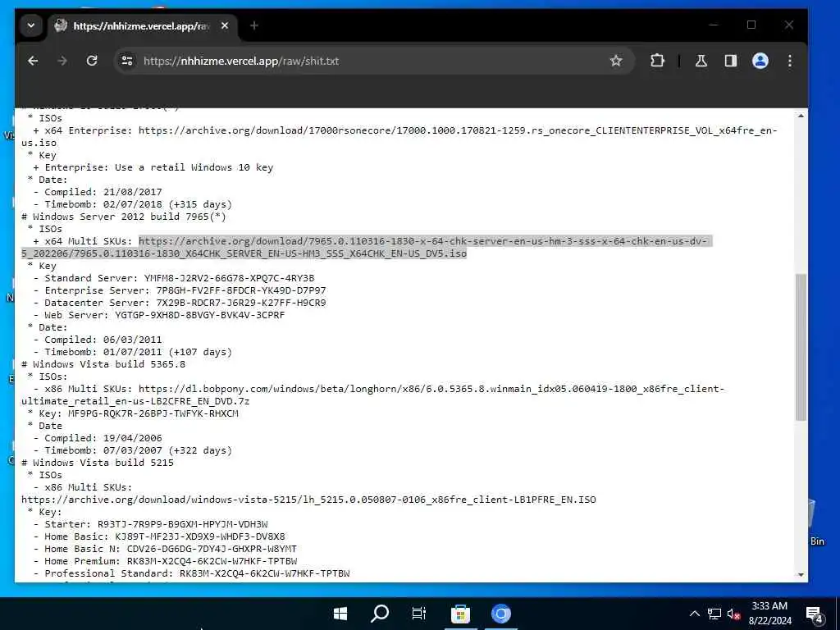
Task: Click the Home Premium key RK83M line
Action: 165,561
